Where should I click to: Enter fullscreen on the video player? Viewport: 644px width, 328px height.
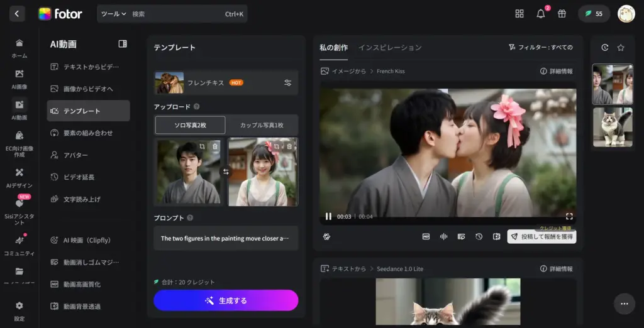(x=569, y=216)
